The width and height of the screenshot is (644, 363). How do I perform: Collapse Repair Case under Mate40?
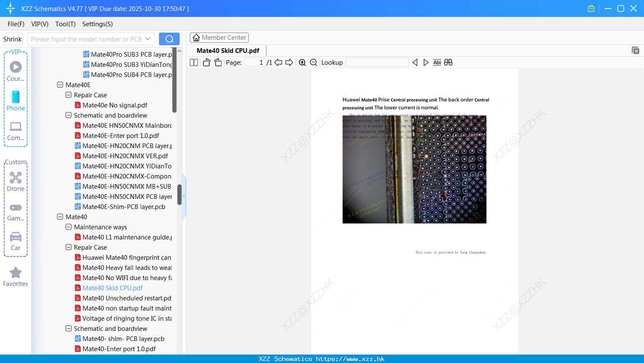pos(69,247)
